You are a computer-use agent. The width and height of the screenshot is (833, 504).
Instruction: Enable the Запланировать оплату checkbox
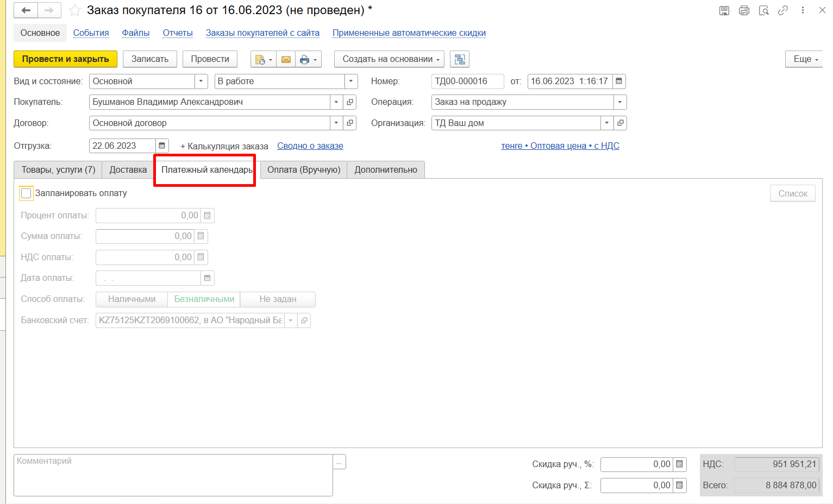pos(26,193)
